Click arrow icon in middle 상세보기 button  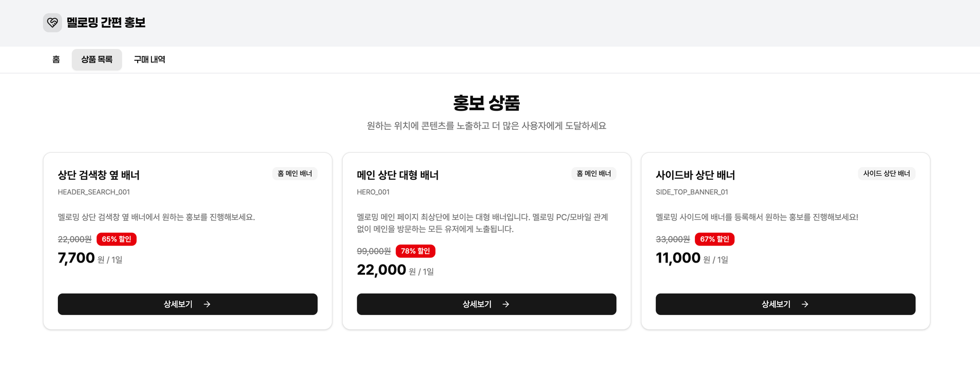point(506,304)
